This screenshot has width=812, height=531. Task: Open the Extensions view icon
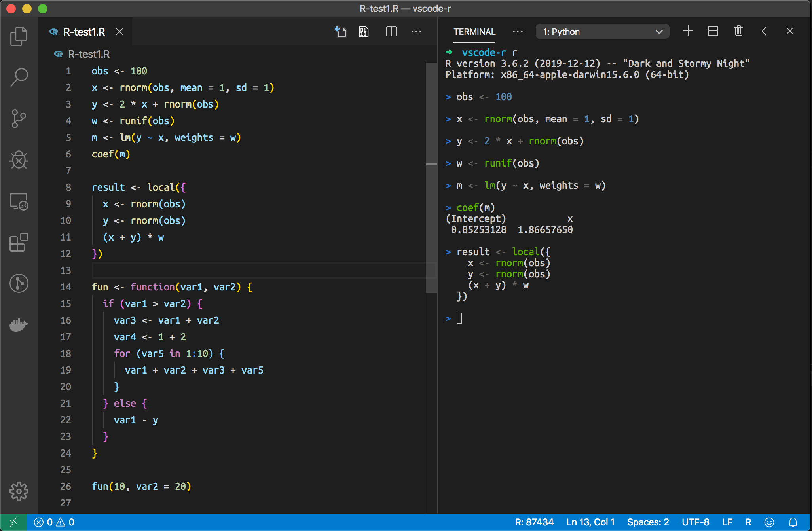19,242
